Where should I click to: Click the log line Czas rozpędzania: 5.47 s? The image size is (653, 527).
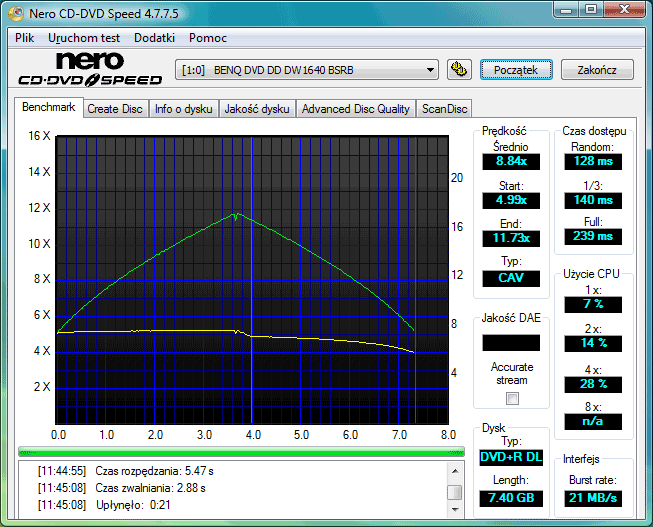tap(126, 471)
